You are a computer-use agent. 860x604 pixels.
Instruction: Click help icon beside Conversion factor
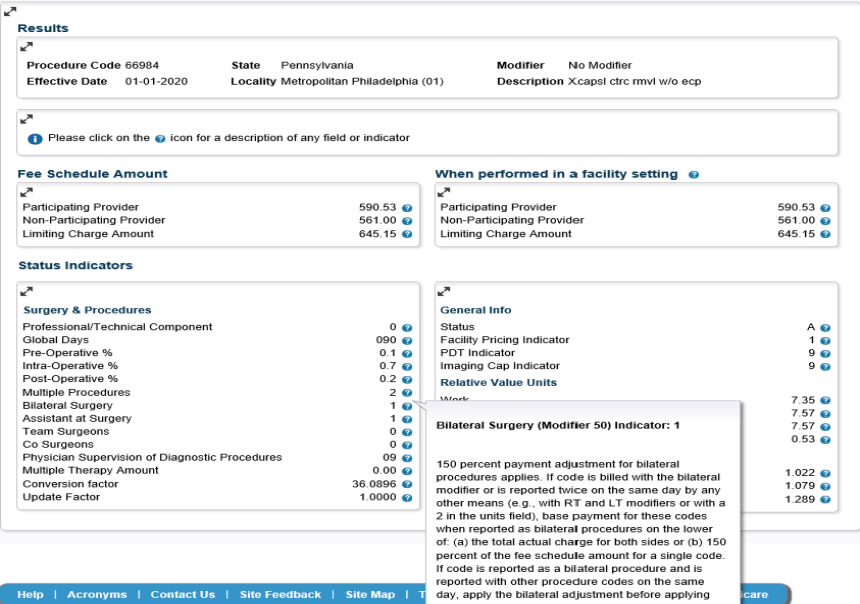(x=409, y=483)
